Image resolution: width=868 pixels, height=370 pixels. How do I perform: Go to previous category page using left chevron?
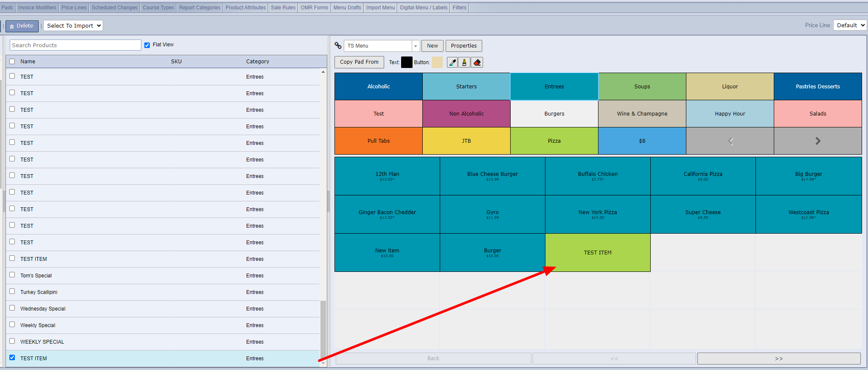point(730,141)
